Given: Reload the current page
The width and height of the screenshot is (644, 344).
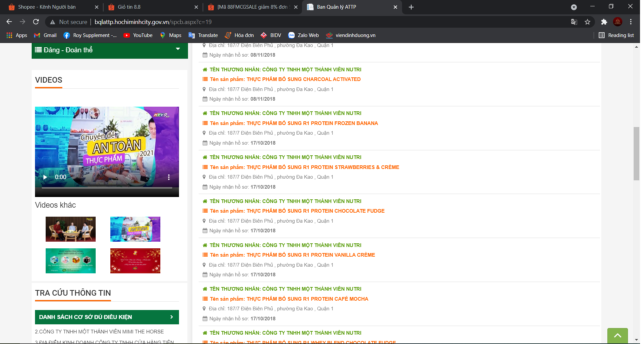Looking at the screenshot, I should click(x=36, y=22).
